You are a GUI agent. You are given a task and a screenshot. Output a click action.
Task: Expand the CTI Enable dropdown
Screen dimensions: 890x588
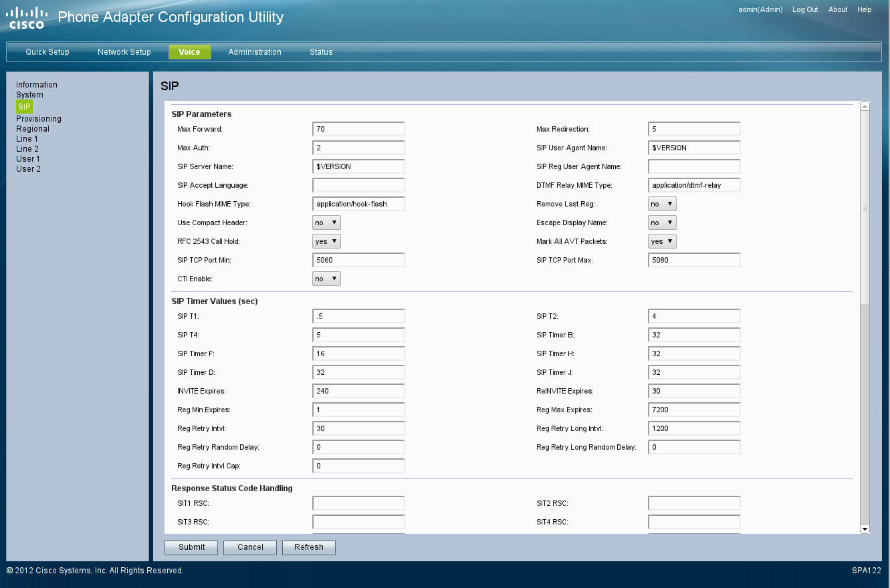click(x=326, y=279)
